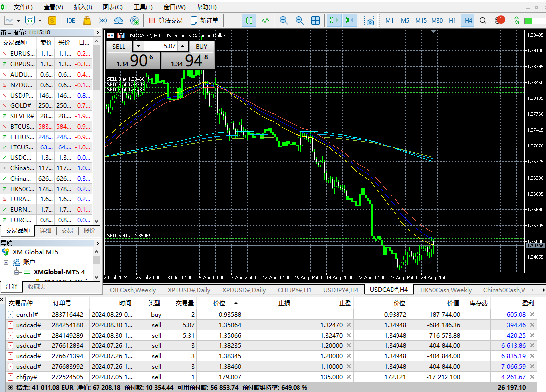546x392 pixels.
Task: Click order number 284254180 in positions
Action: (67, 325)
